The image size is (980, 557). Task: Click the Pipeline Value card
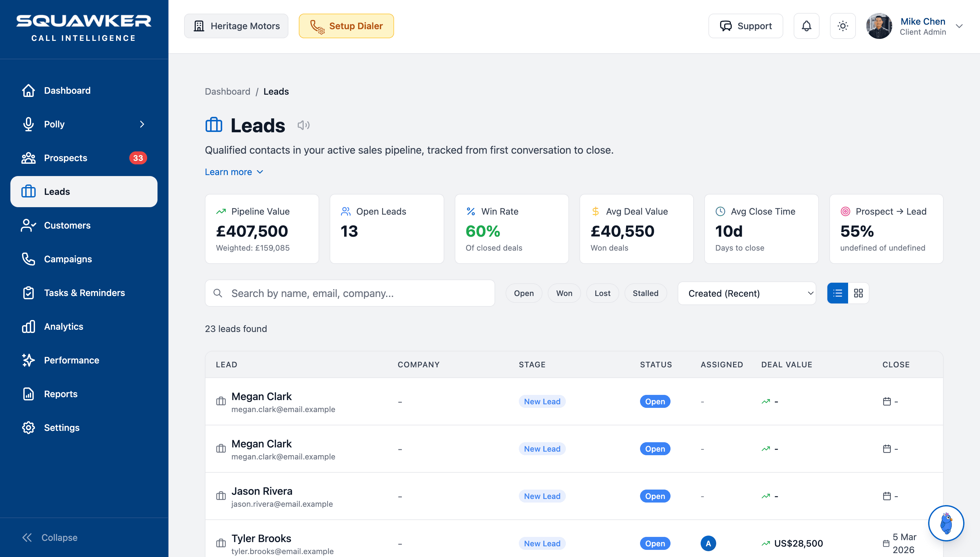pyautogui.click(x=262, y=229)
